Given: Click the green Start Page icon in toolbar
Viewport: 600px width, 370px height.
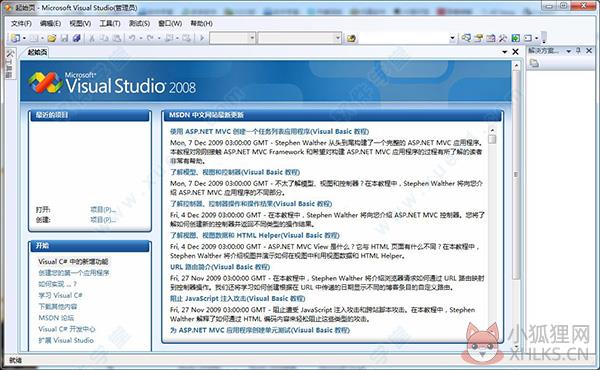Looking at the screenshot, I should tap(515, 38).
